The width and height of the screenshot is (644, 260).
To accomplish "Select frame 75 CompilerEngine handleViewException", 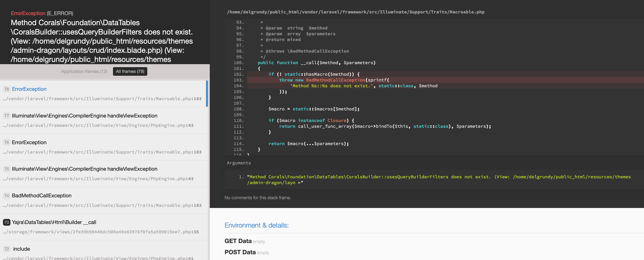I will 104,173.
